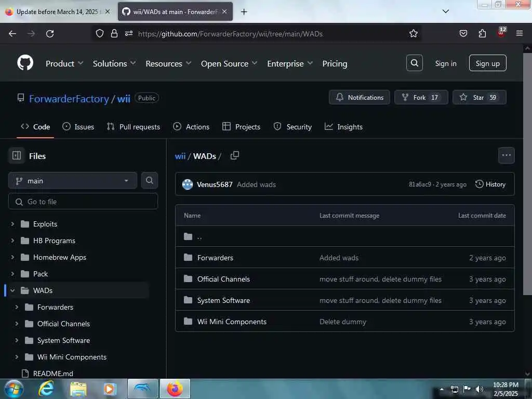This screenshot has height=399, width=532.
Task: Switch to the Issues tab
Action: point(78,127)
